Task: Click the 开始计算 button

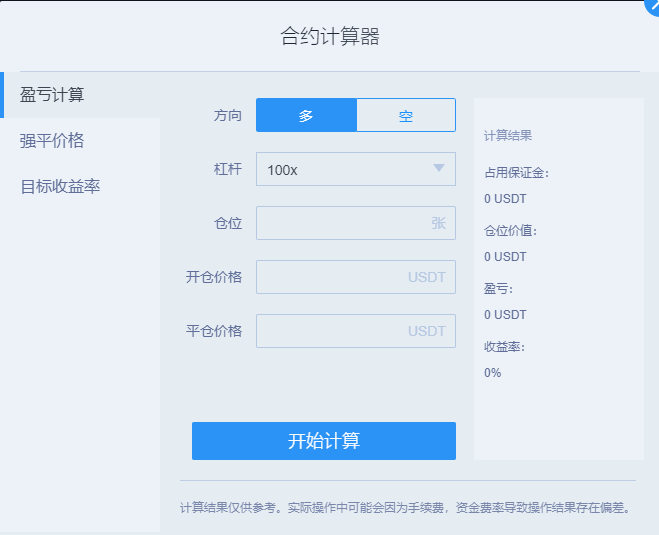Action: pyautogui.click(x=324, y=441)
